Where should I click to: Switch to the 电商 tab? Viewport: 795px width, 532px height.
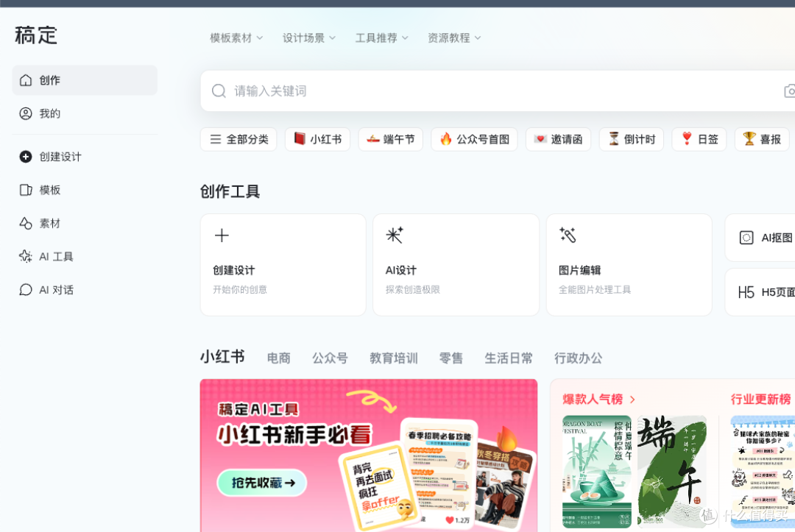tap(278, 358)
